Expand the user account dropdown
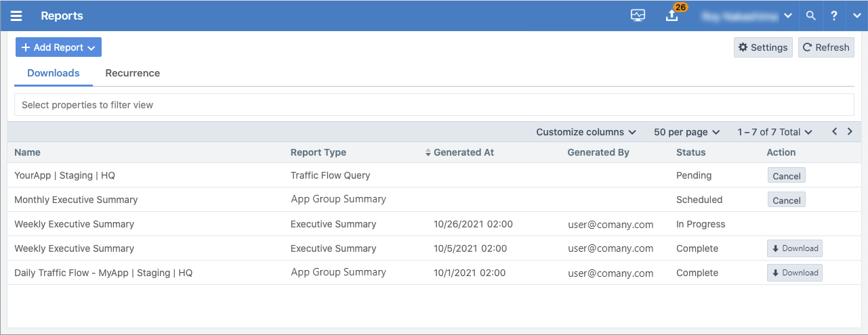 (x=747, y=16)
